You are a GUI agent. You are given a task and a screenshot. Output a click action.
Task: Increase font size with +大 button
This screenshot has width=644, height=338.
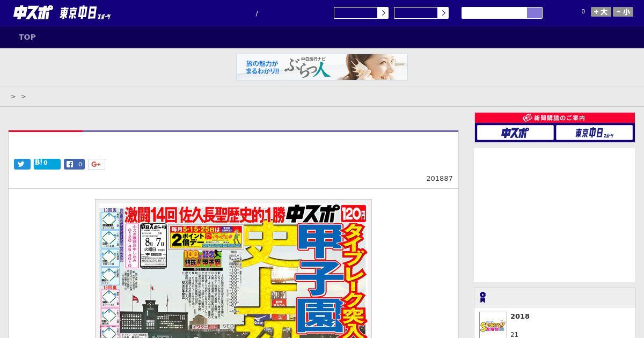pyautogui.click(x=601, y=12)
